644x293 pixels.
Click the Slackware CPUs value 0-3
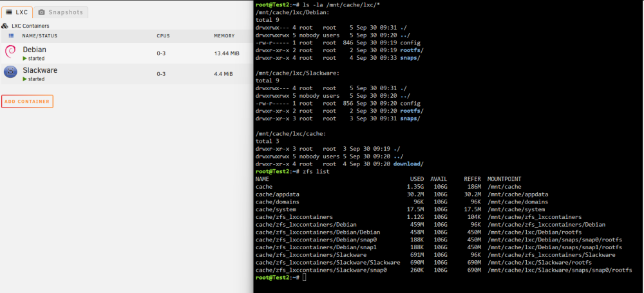[x=161, y=75]
